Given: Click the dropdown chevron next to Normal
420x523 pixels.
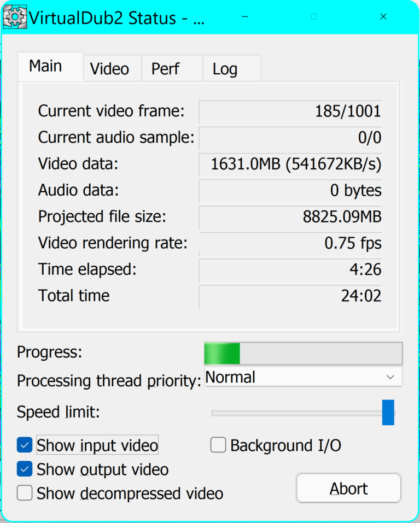Looking at the screenshot, I should click(x=390, y=377).
